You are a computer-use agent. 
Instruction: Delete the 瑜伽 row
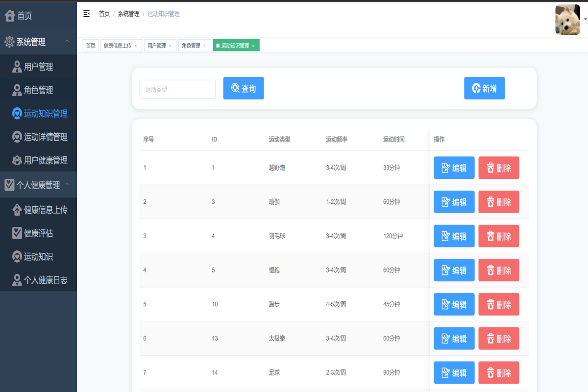(498, 202)
